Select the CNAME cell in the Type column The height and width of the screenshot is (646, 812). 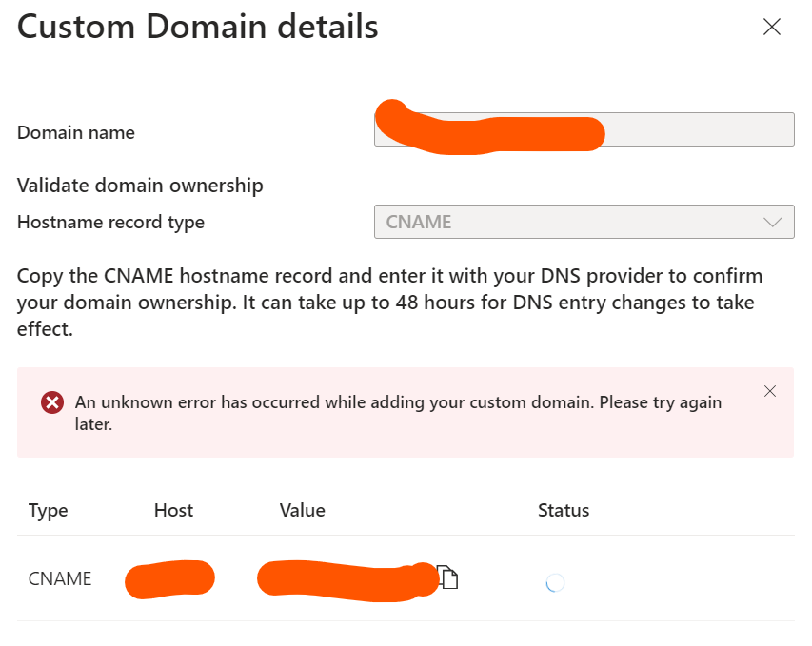tap(60, 578)
